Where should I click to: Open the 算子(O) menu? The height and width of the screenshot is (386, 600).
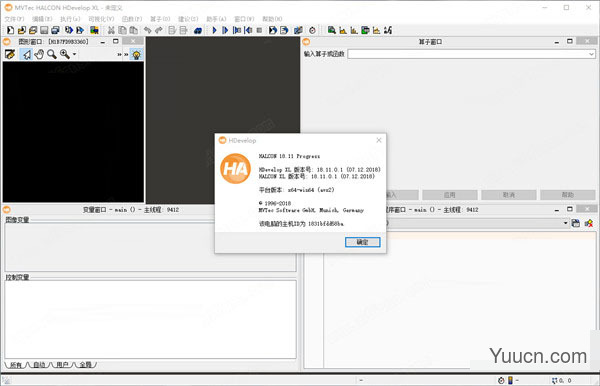(x=160, y=19)
